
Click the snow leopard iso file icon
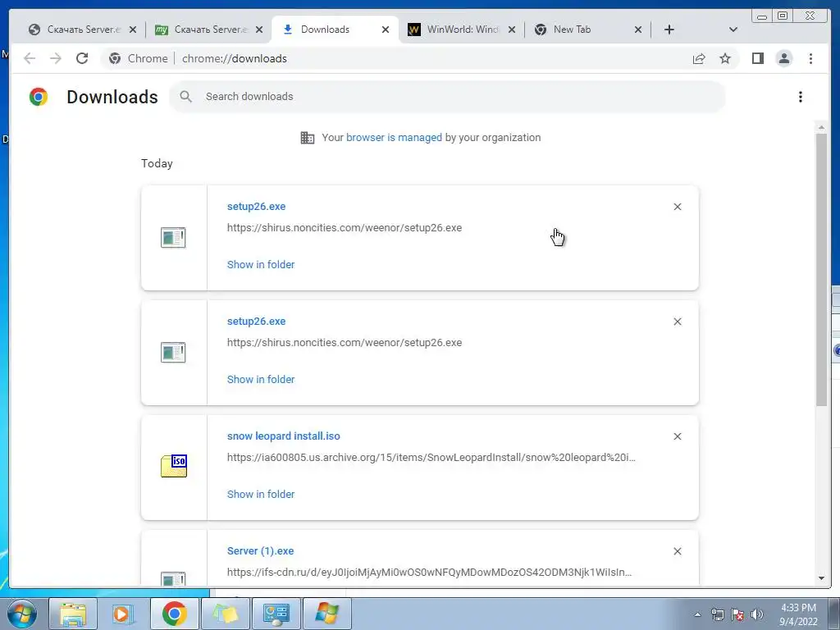(x=174, y=466)
